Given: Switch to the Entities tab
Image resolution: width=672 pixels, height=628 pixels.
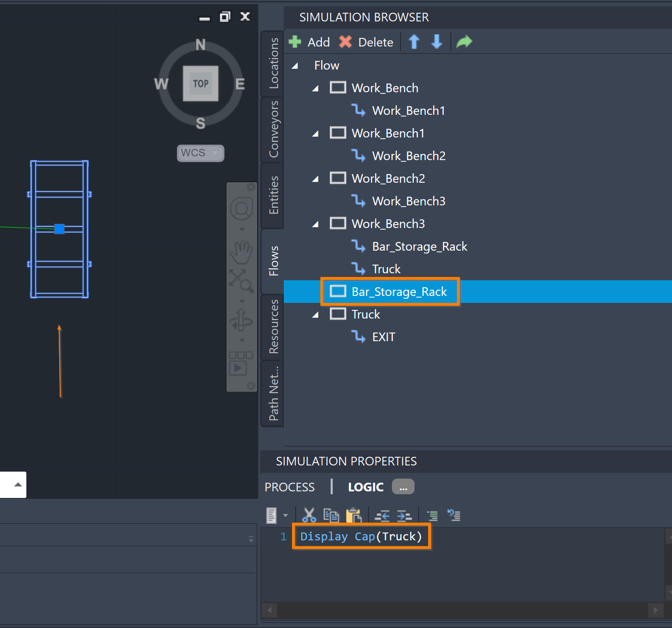Looking at the screenshot, I should (273, 195).
